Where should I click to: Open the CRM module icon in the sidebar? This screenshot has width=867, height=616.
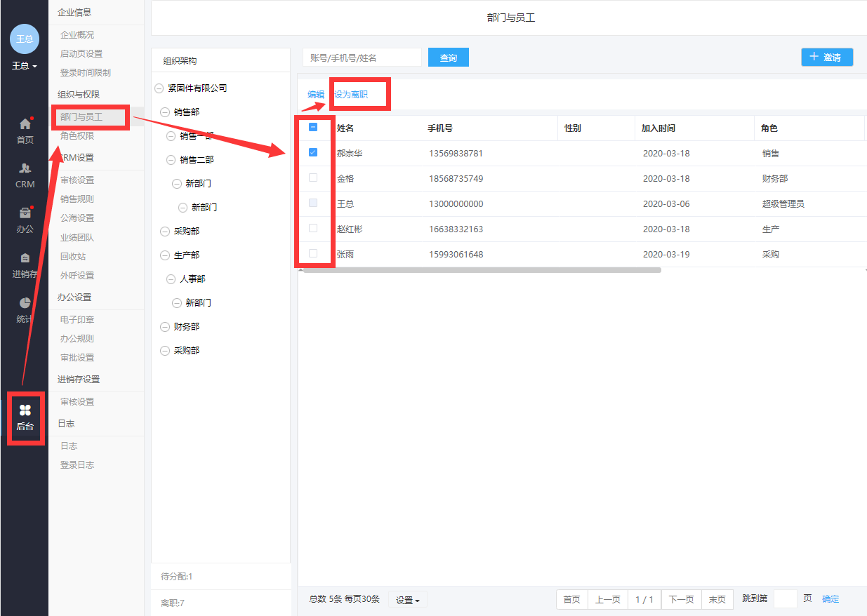[25, 168]
